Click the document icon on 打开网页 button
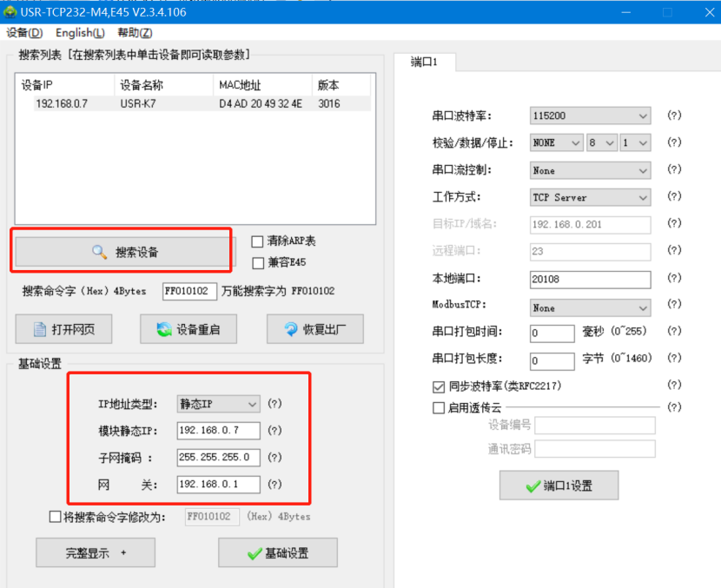The image size is (721, 588). 39,330
